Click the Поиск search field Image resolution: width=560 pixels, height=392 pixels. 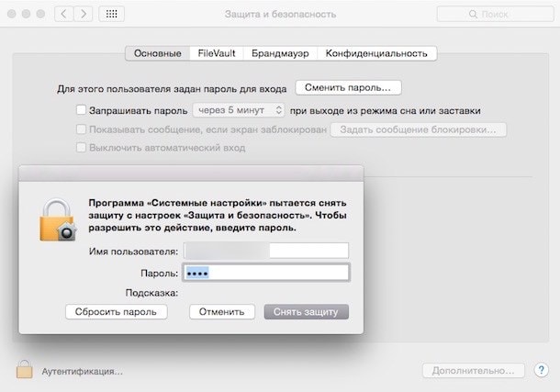495,14
